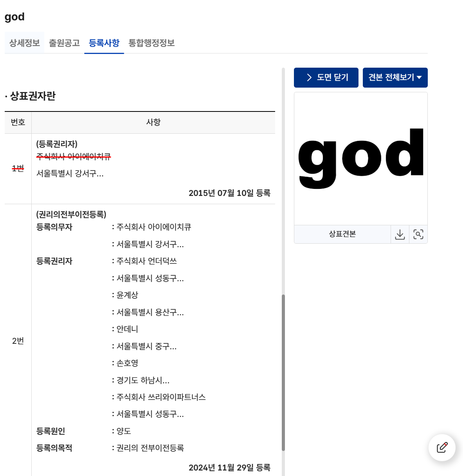Image resolution: width=463 pixels, height=476 pixels.
Task: Switch to the 상세정보 tab
Action: click(24, 43)
